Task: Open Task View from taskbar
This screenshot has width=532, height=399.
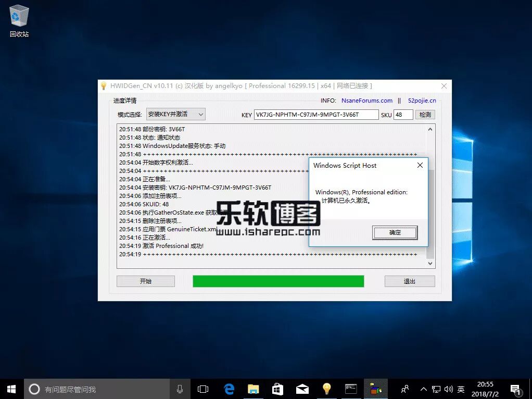Action: point(203,389)
